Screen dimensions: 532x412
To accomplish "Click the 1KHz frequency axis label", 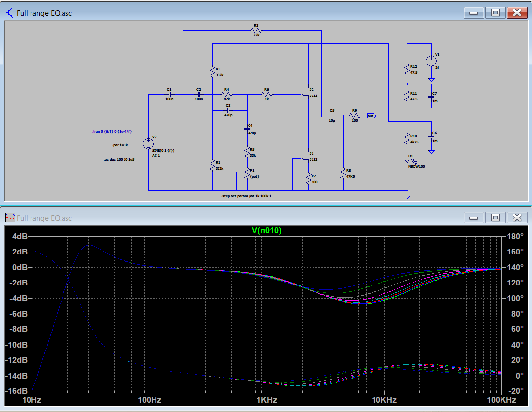I will click(x=267, y=400).
